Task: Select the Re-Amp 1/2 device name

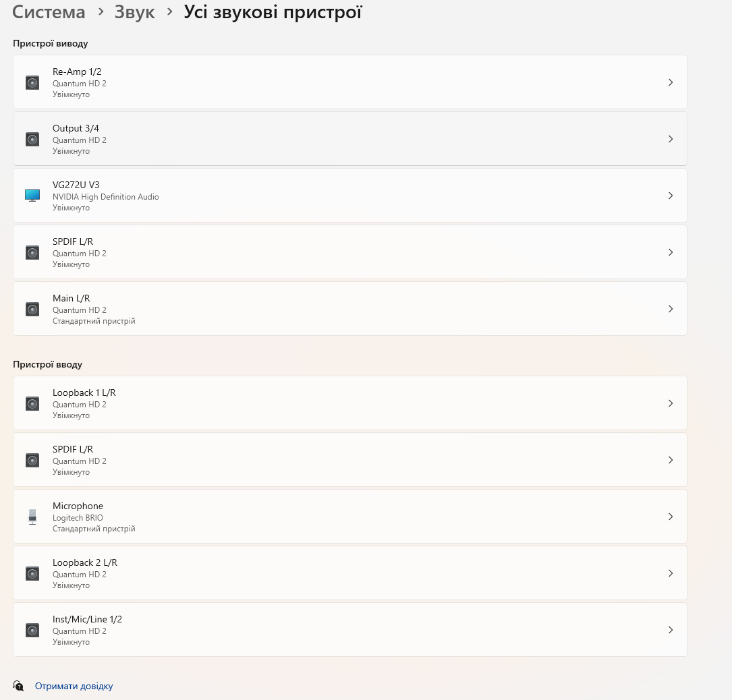Action: click(x=77, y=71)
